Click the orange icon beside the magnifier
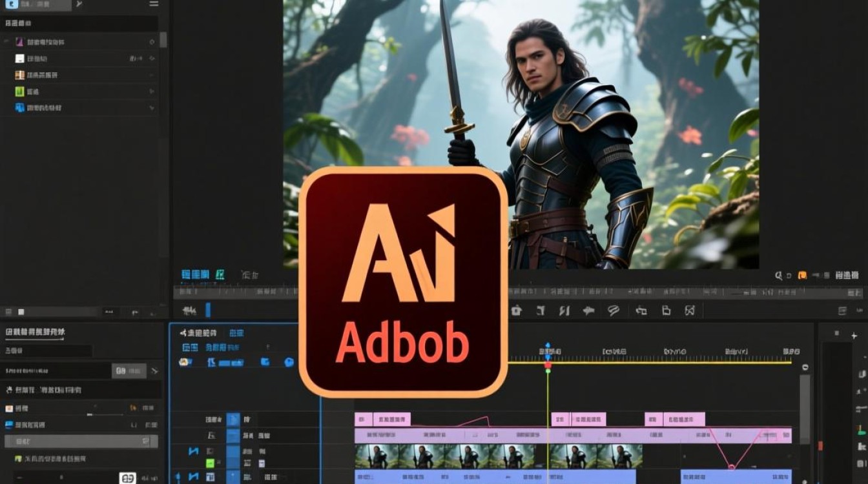Screen dimensions: 868x484 802,275
